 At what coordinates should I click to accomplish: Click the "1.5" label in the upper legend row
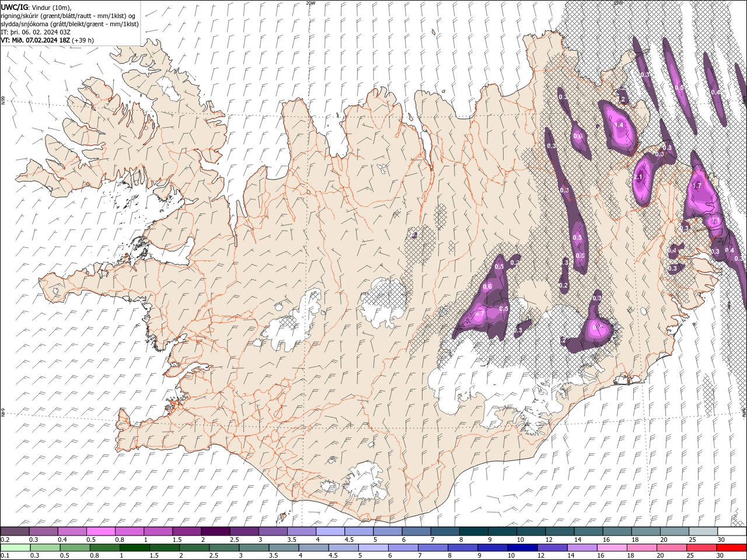coord(176,540)
